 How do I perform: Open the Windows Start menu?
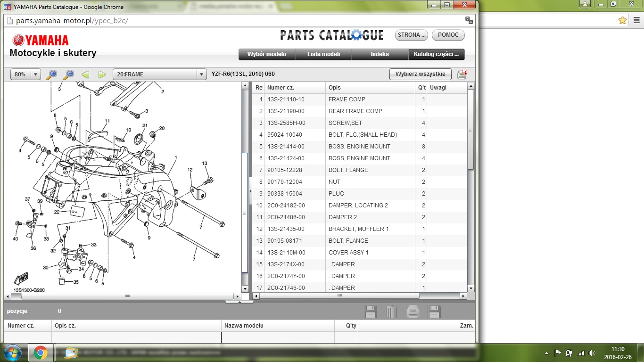click(x=12, y=353)
